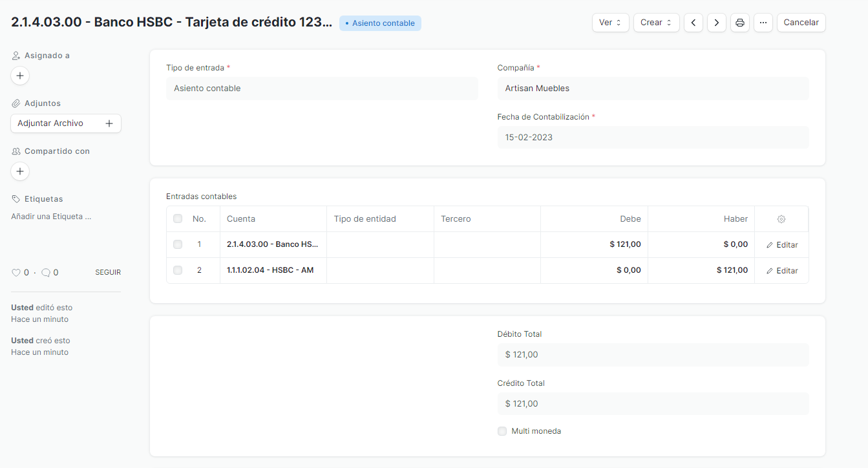The height and width of the screenshot is (468, 868).
Task: Click Adjuntar Archivo button
Action: pos(66,123)
